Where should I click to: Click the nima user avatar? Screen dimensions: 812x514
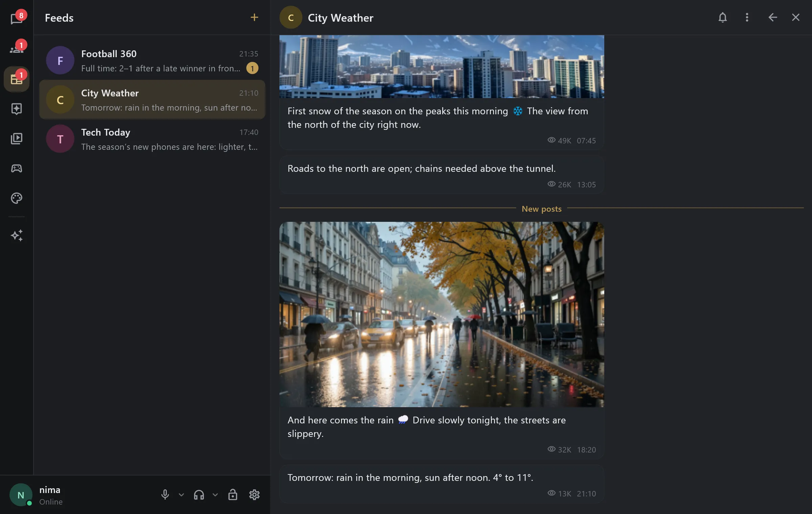tap(21, 495)
